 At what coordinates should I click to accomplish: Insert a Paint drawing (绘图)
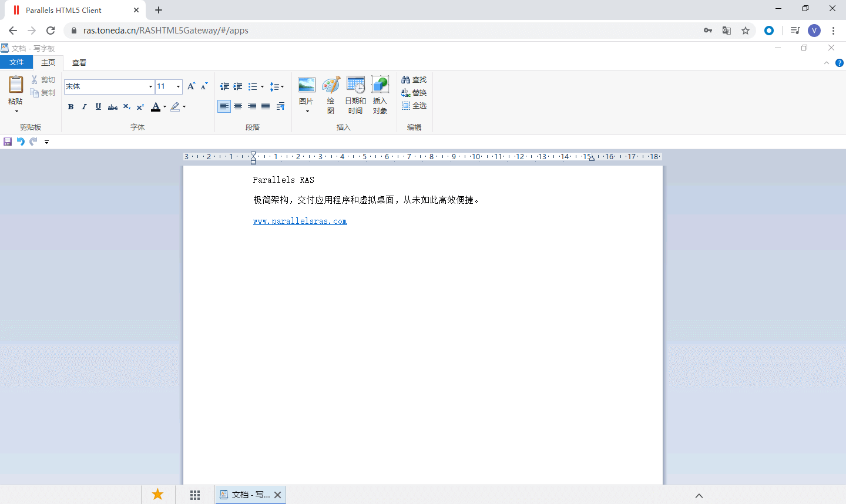331,95
